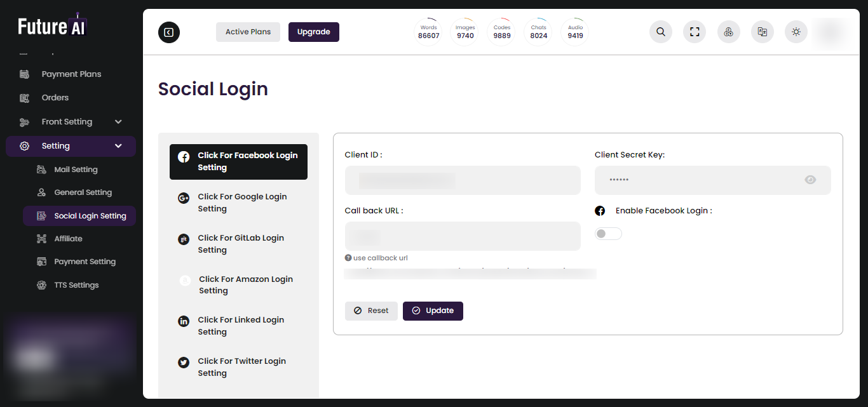868x407 pixels.
Task: Open the Words usage counter circle
Action: coord(428,31)
